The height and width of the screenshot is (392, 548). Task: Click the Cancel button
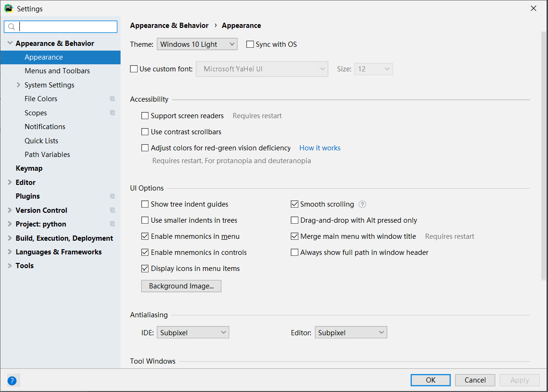(x=475, y=380)
